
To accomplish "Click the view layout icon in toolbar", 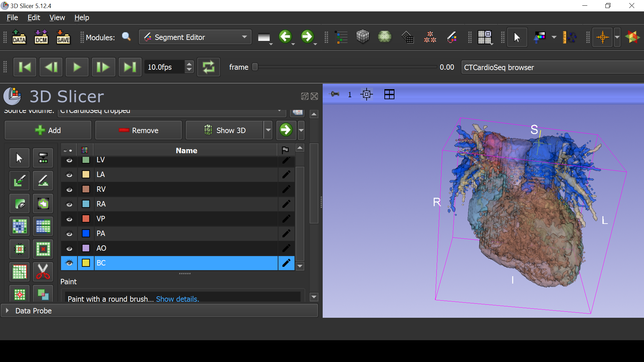I will (x=484, y=37).
